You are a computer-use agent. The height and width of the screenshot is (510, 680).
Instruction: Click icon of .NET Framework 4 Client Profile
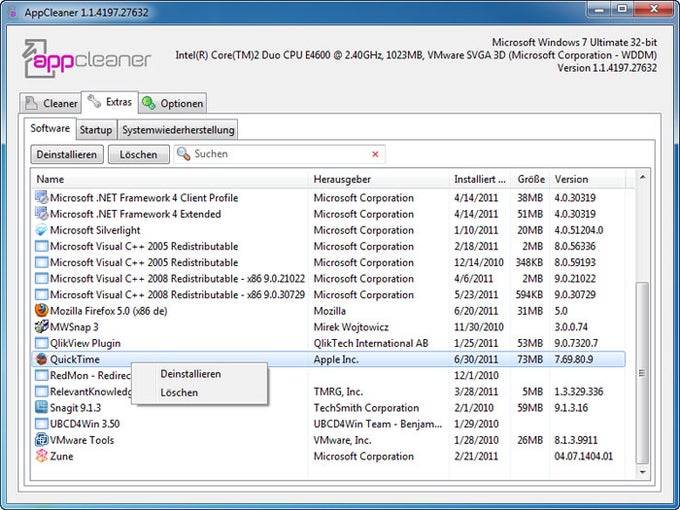[41, 198]
